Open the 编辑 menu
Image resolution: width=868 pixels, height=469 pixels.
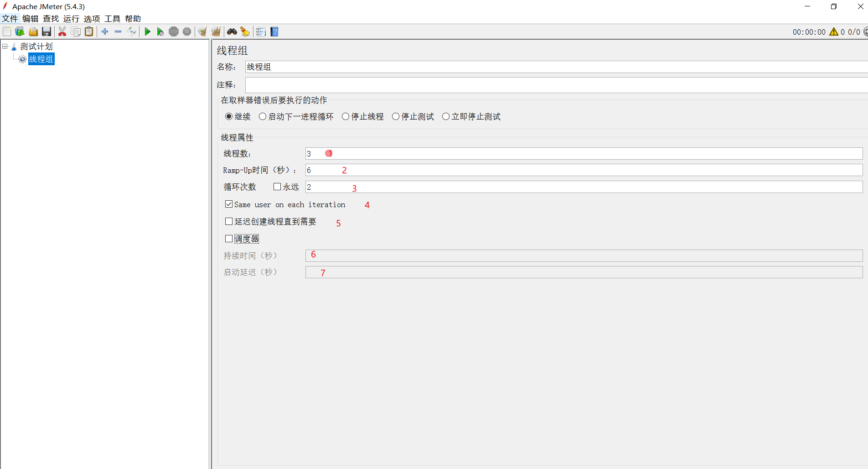(31, 19)
